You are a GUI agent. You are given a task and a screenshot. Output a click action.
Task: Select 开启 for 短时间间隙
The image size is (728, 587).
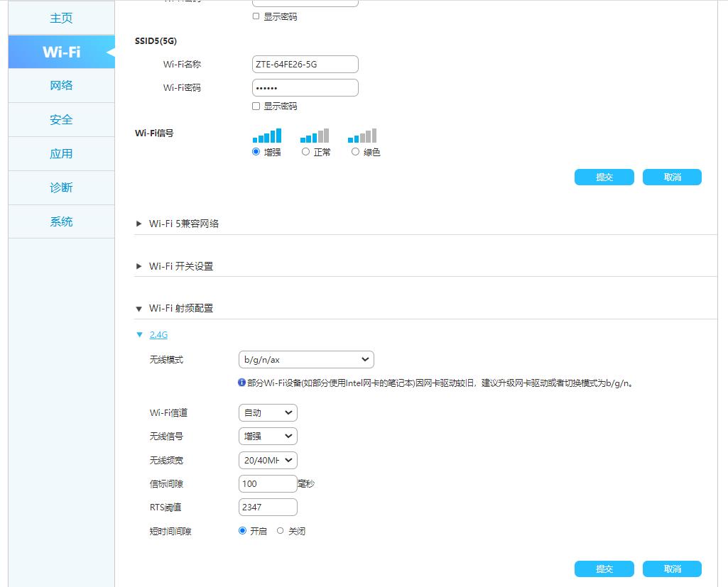click(x=242, y=530)
